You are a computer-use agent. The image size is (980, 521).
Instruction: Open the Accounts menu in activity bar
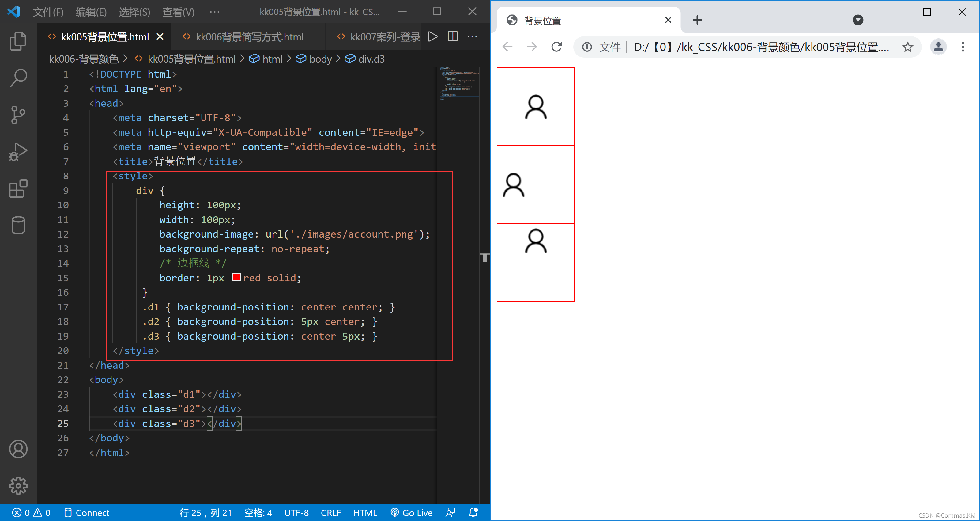[18, 449]
